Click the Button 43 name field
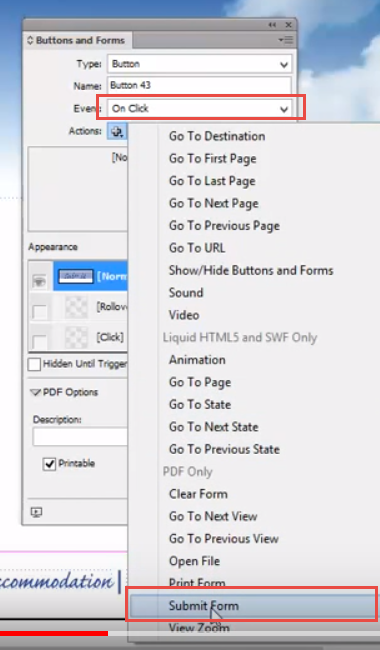This screenshot has width=380, height=650. [x=199, y=86]
